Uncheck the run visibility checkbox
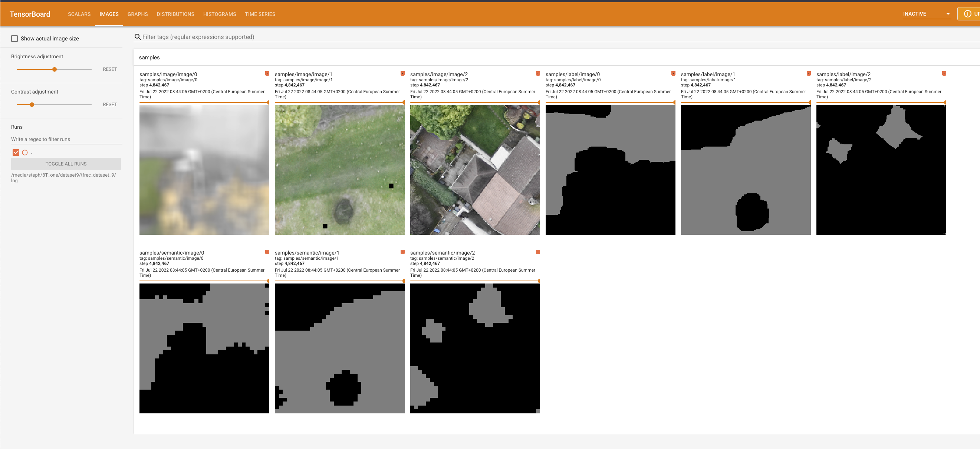 point(16,153)
